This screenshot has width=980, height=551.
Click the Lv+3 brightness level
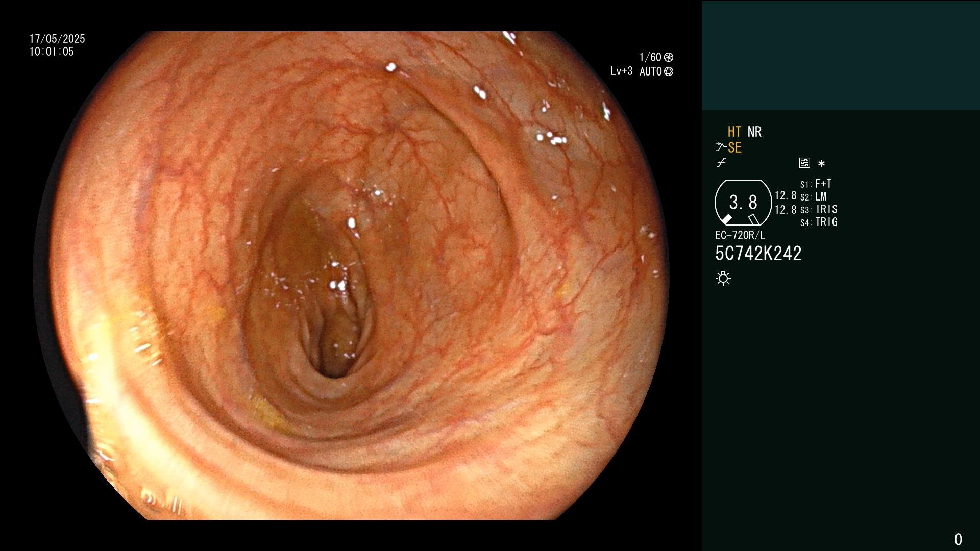[621, 71]
